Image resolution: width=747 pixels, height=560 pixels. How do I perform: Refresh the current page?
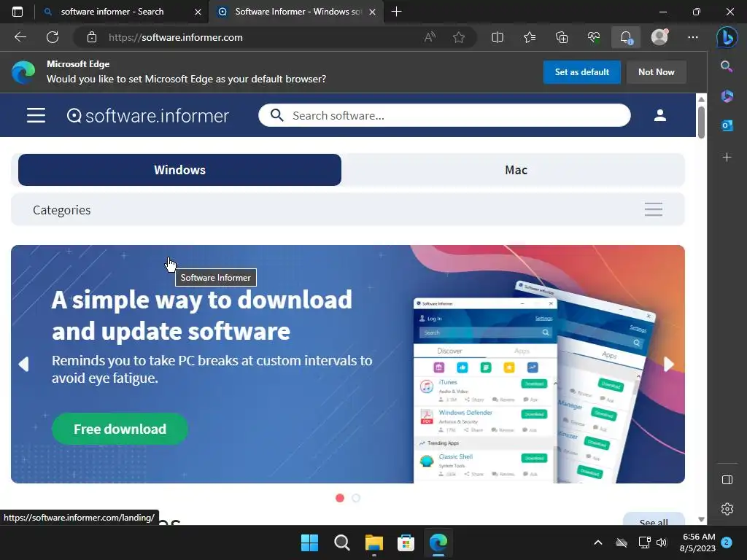pyautogui.click(x=53, y=37)
